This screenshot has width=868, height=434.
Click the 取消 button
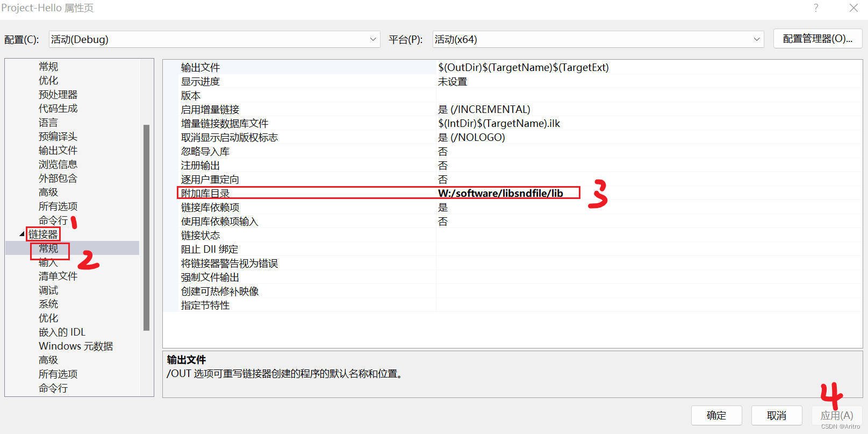pos(777,415)
